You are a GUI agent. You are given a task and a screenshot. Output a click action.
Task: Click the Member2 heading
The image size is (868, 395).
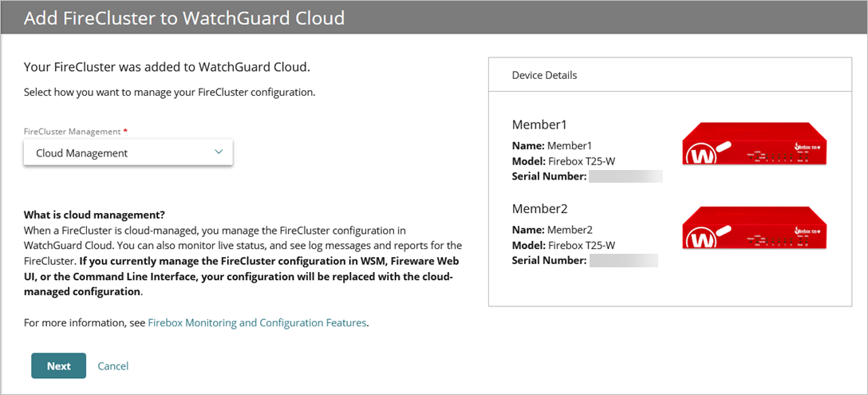pos(539,208)
